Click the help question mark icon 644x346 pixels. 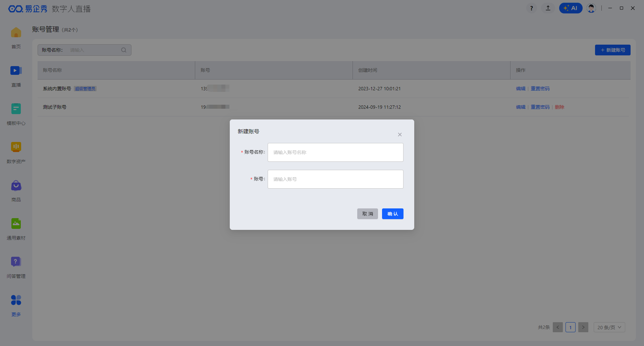click(531, 8)
